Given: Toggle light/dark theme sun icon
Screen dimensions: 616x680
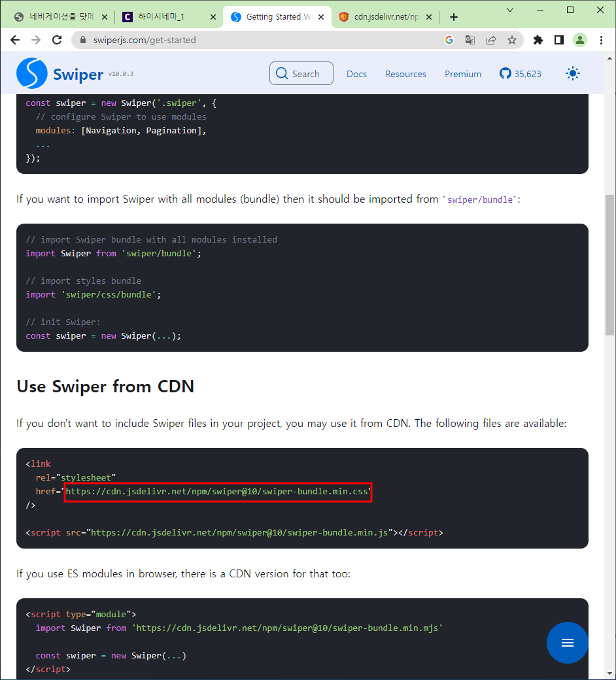Looking at the screenshot, I should pos(573,73).
